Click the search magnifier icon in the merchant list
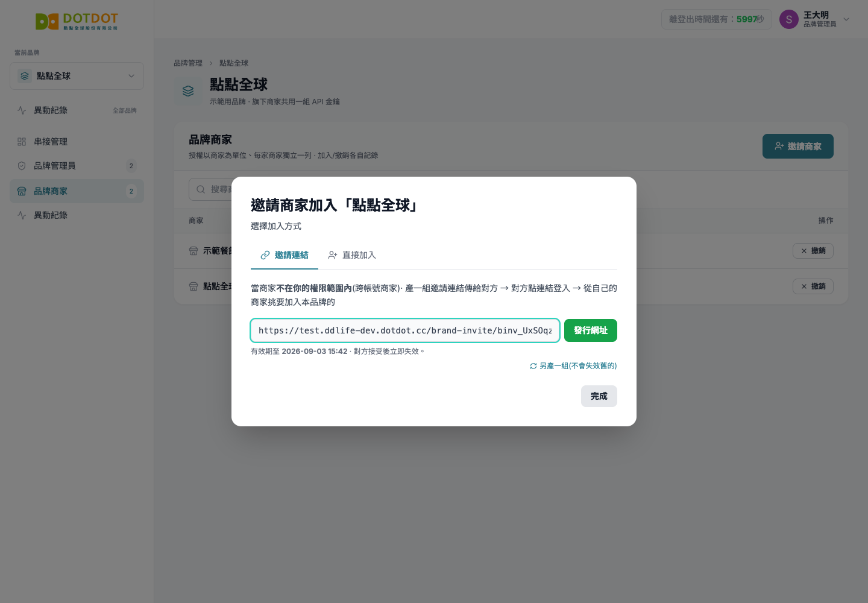The width and height of the screenshot is (868, 603). pyautogui.click(x=201, y=189)
